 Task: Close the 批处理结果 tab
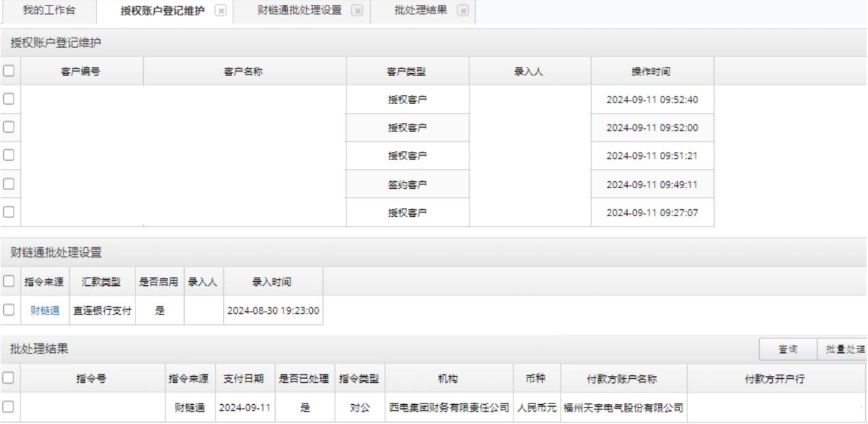pos(463,11)
